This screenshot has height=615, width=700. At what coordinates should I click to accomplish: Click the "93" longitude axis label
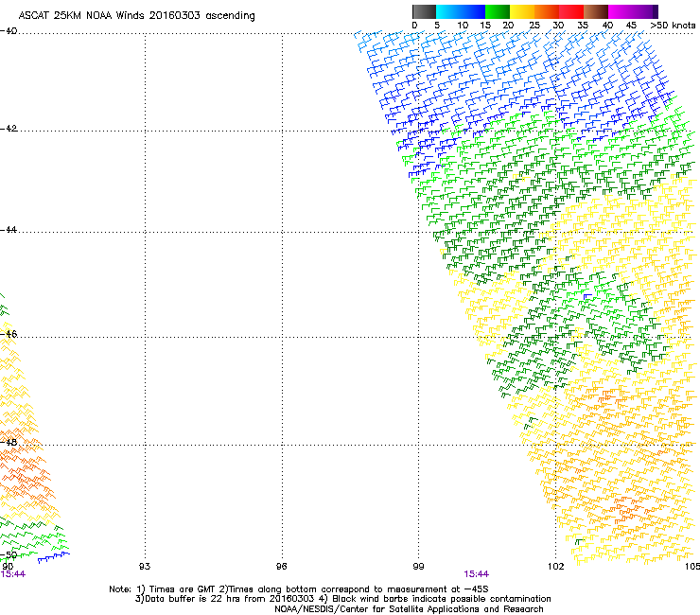coord(145,567)
